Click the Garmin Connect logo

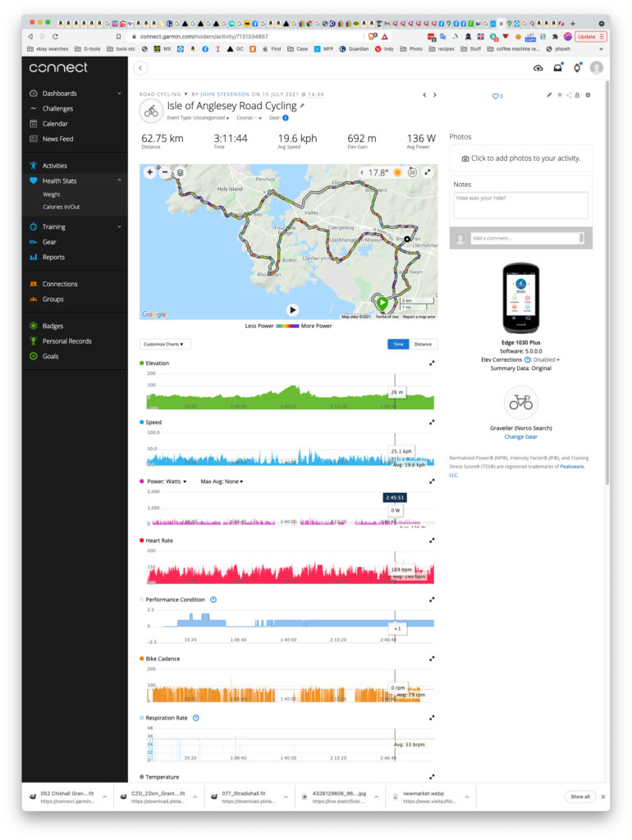(58, 67)
